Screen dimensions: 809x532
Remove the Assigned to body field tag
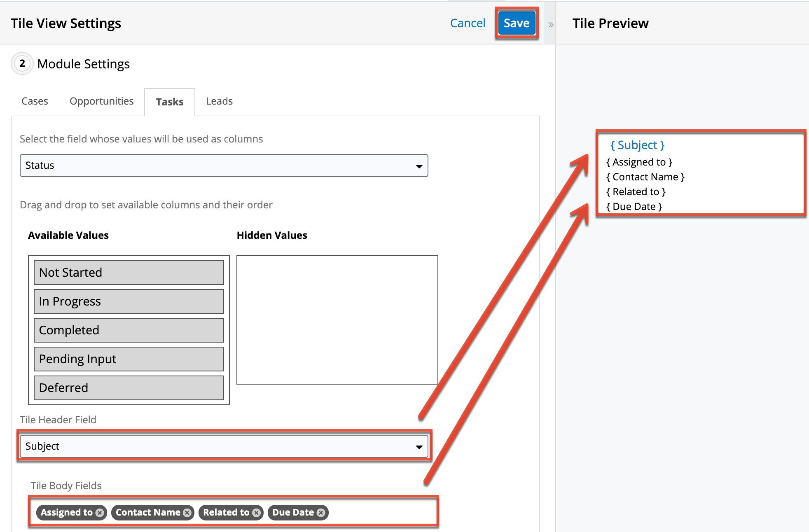[x=100, y=513]
